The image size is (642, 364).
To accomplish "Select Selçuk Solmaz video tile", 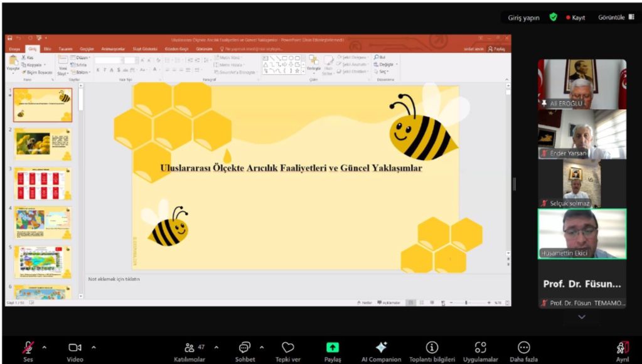I will [x=582, y=183].
